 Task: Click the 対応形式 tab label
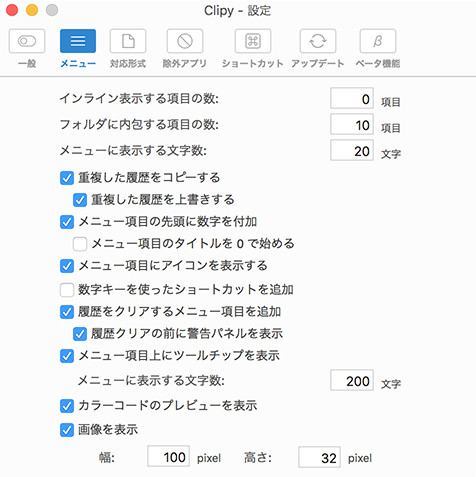128,63
